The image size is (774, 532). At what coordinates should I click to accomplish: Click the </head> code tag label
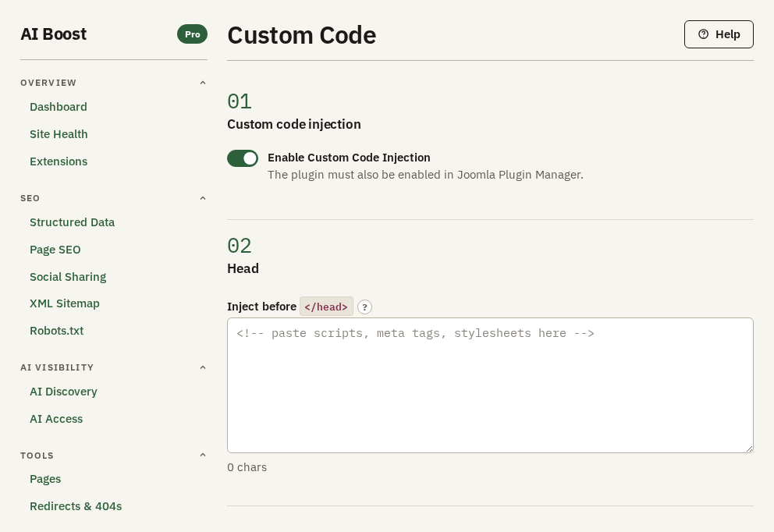point(326,307)
